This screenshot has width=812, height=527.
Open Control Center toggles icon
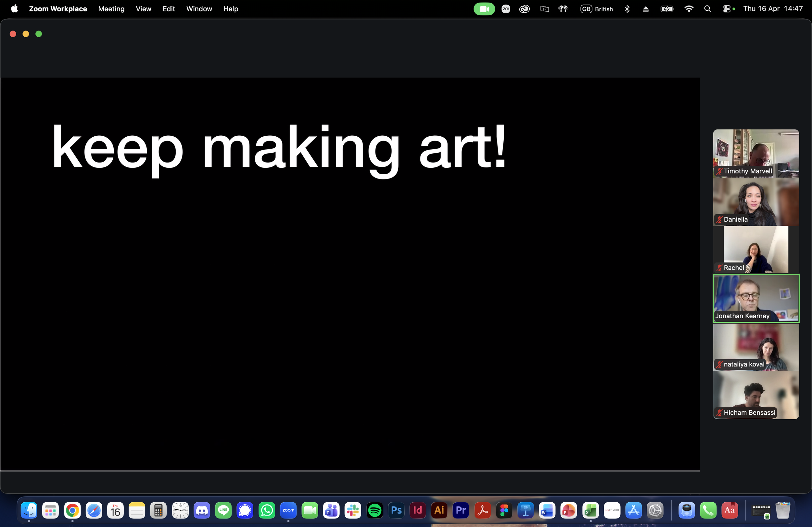727,9
